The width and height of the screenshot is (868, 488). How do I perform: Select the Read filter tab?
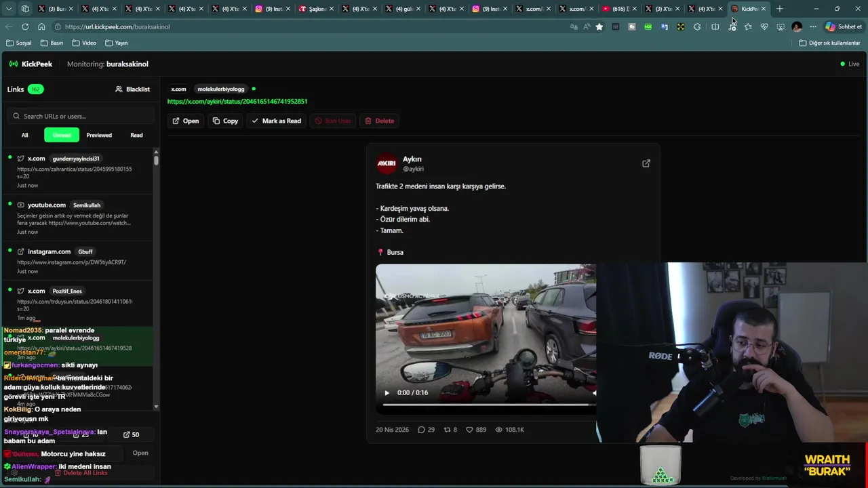(136, 135)
